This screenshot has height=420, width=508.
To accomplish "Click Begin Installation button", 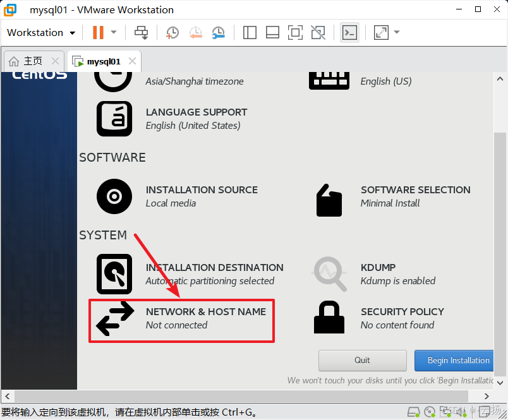I will (x=454, y=361).
